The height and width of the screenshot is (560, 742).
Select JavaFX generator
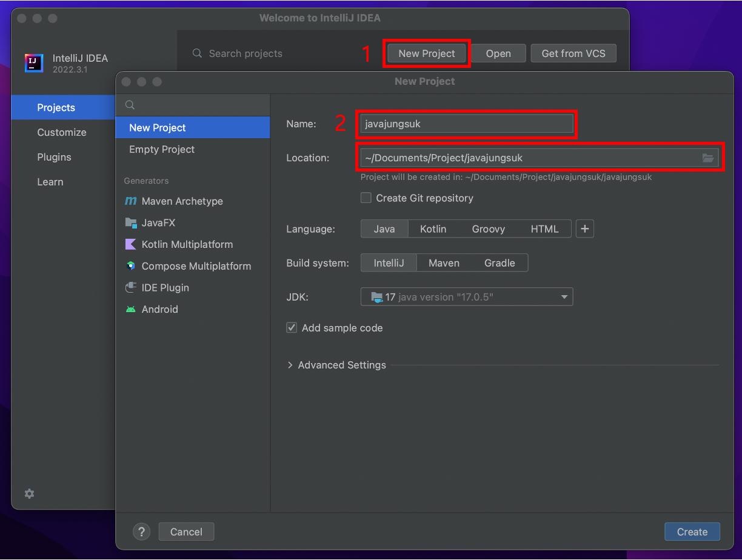pos(193,223)
